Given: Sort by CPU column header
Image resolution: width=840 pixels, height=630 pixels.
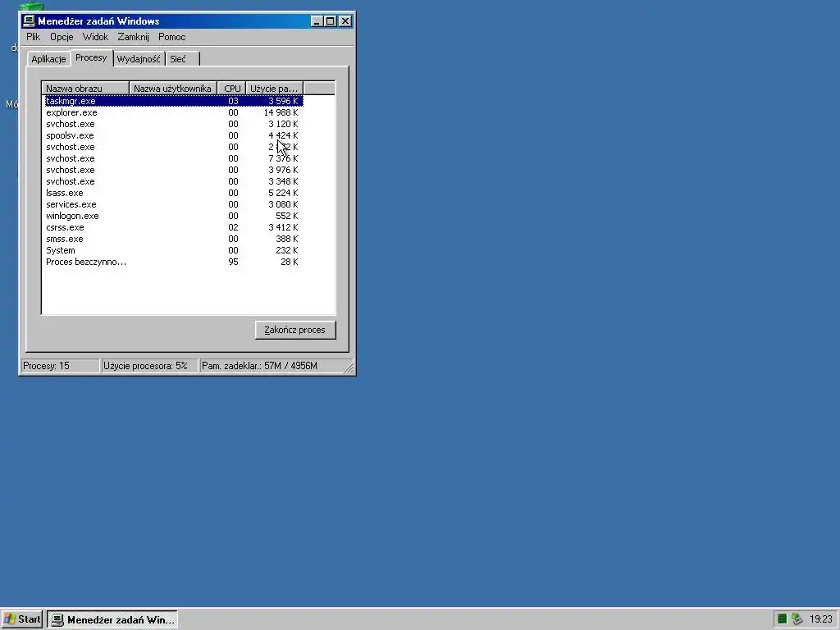Looking at the screenshot, I should coord(232,89).
